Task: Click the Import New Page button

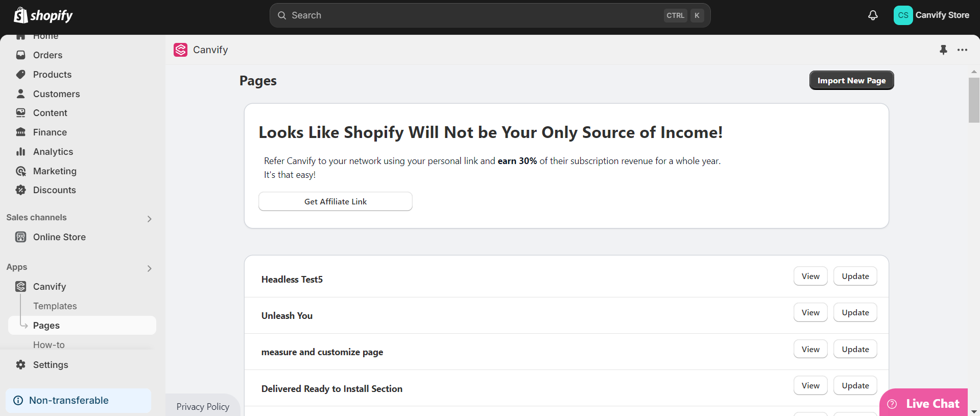Action: [851, 80]
